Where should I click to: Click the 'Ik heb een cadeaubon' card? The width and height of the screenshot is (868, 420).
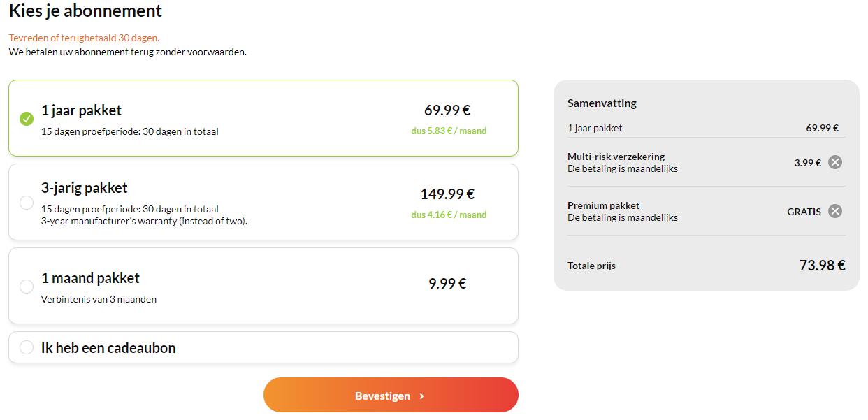click(x=263, y=347)
